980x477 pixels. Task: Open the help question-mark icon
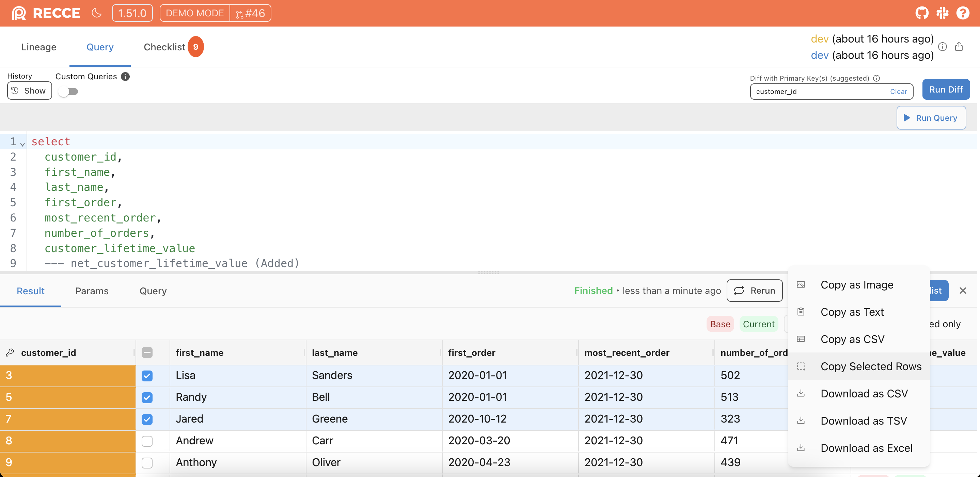click(x=963, y=13)
